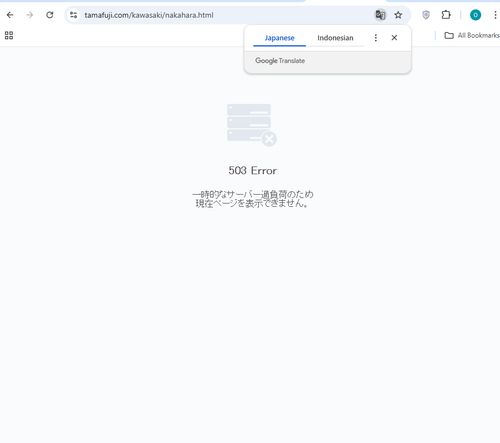View site information icon in address bar
This screenshot has width=500, height=443.
pyautogui.click(x=73, y=15)
